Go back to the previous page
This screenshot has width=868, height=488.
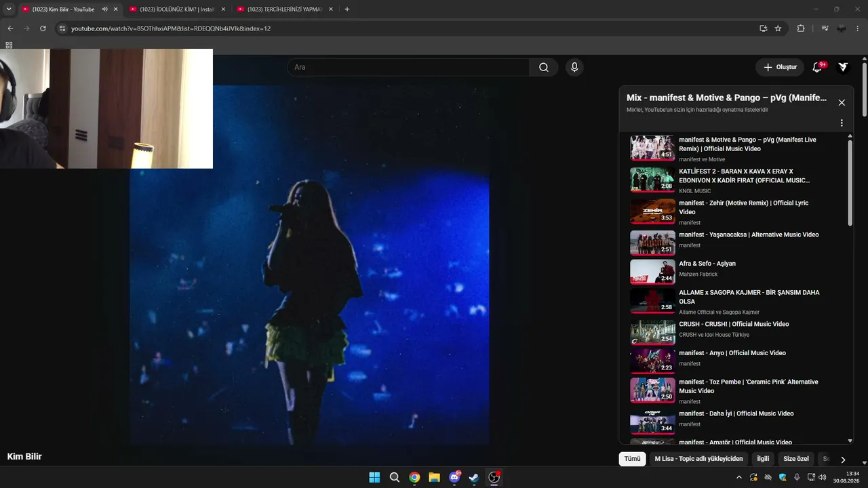10,28
